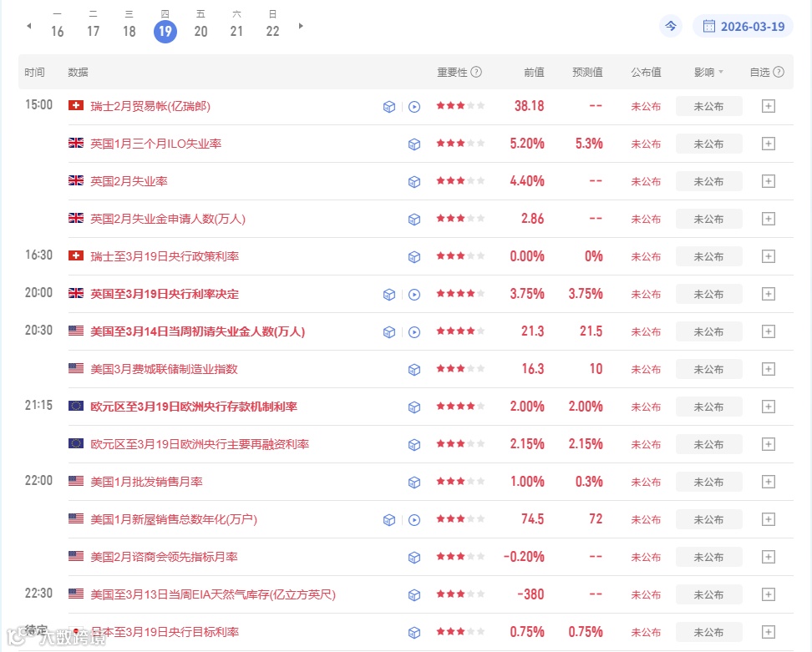Click the 今 button to jump to today

tap(670, 26)
